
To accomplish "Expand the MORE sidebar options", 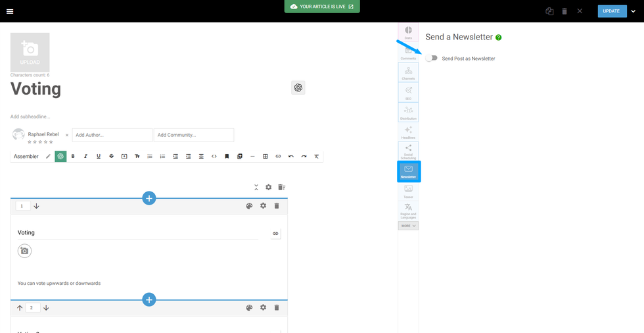I will coord(408,226).
